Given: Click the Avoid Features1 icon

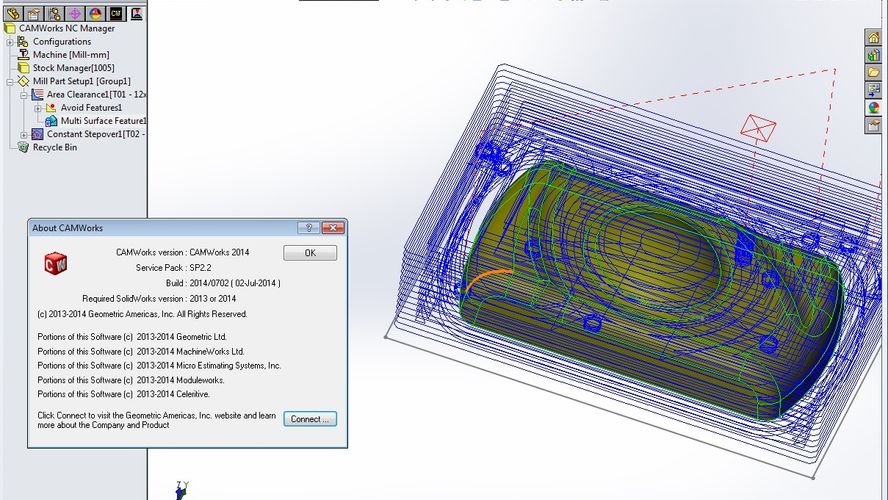Looking at the screenshot, I should [x=51, y=108].
